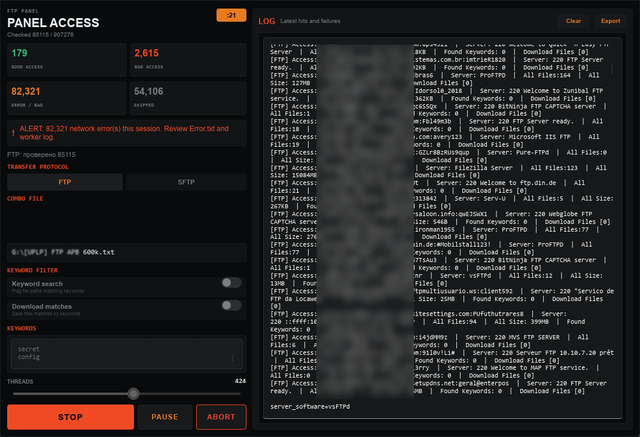The height and width of the screenshot is (437, 640).
Task: Click the log panel vertical scrollbar
Action: click(611, 69)
